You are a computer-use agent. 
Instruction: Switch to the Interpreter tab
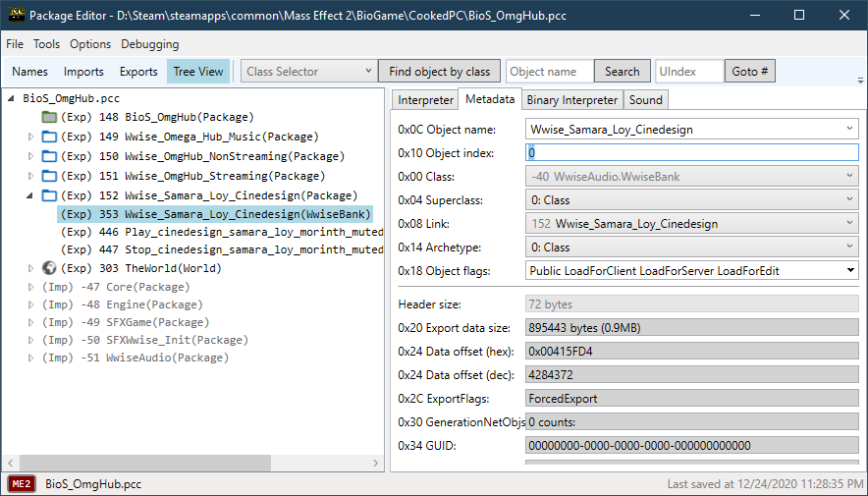coord(426,100)
